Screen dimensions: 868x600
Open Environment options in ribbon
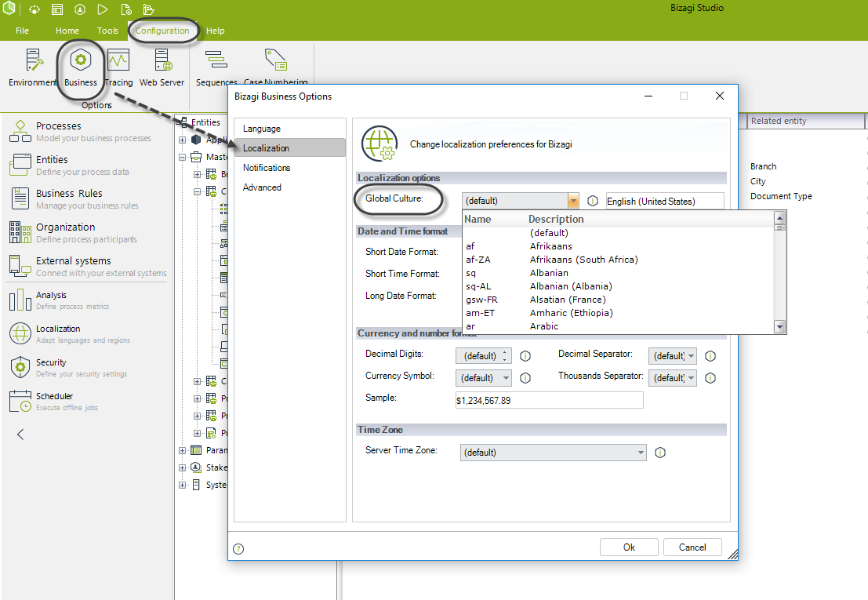(33, 67)
